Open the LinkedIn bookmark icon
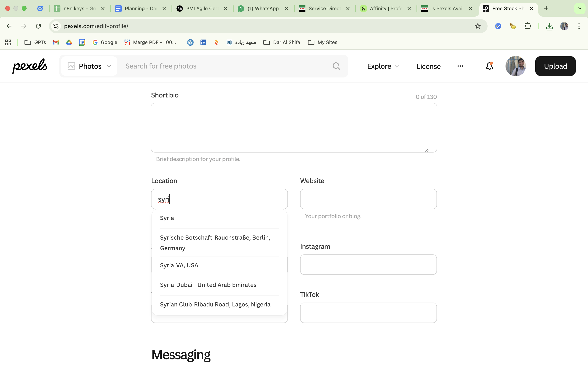Screen dimensions: 588x367 coord(203,42)
